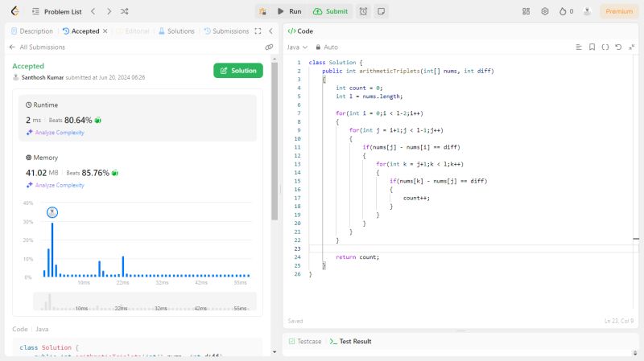Go to the next problem arrow

coord(108,11)
